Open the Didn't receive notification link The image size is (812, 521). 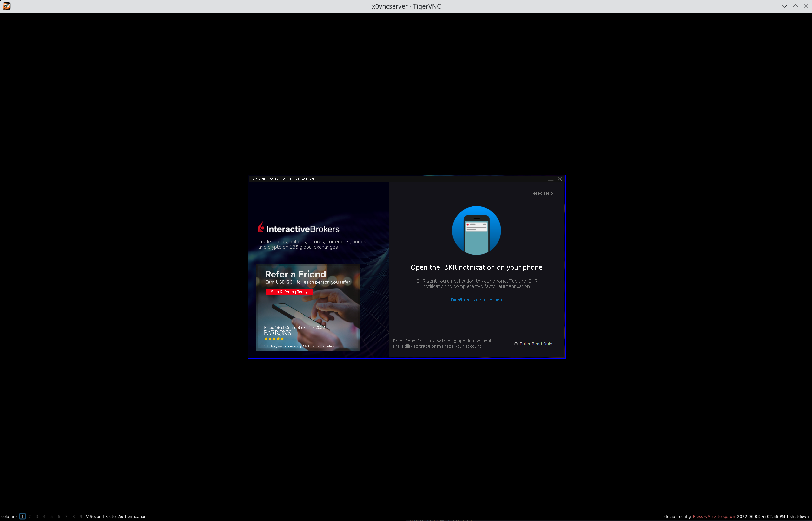(x=476, y=300)
